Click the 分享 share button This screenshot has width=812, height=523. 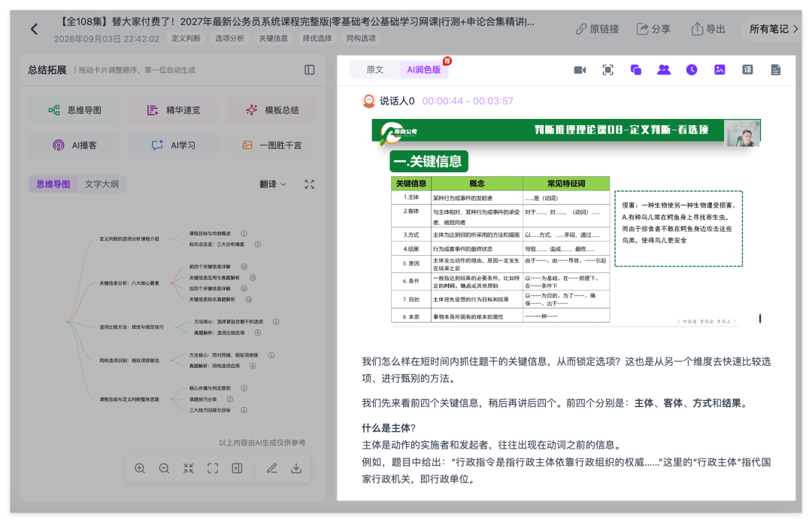pos(653,29)
